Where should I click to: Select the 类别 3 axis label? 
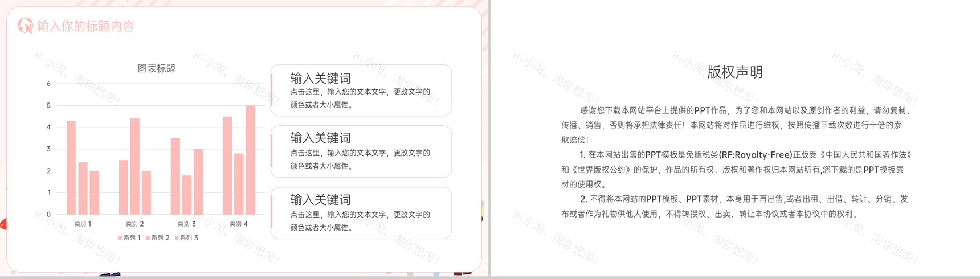[x=186, y=224]
